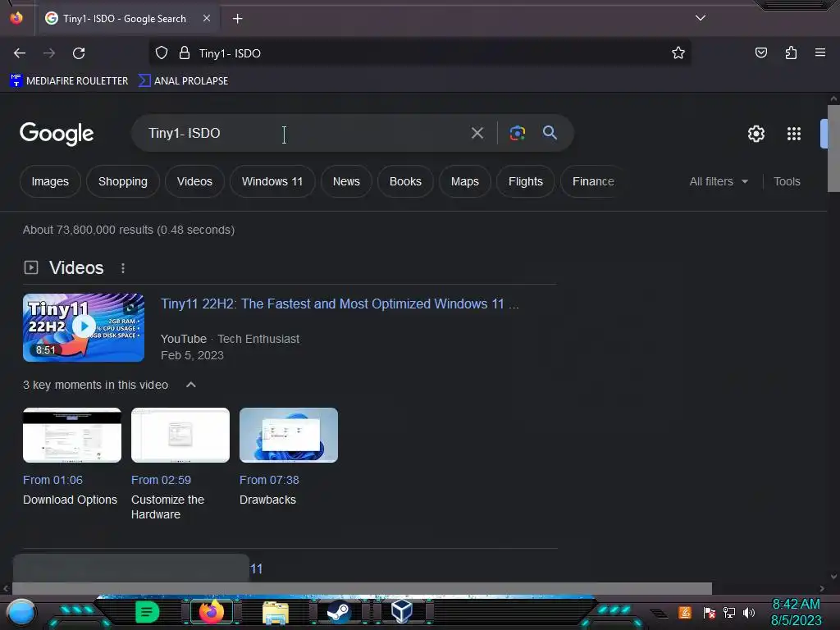Image resolution: width=840 pixels, height=630 pixels.
Task: Clear the Google search box text
Action: point(477,133)
